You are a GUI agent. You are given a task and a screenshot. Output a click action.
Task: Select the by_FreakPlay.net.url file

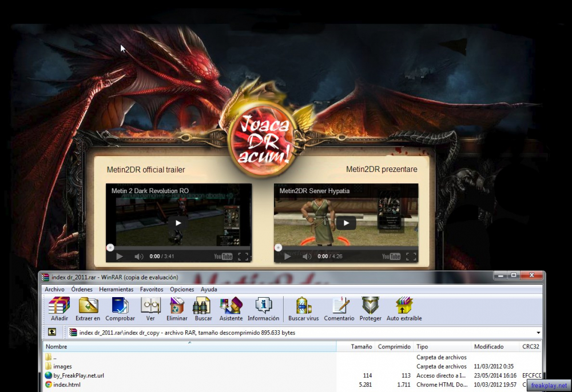tap(292, 375)
